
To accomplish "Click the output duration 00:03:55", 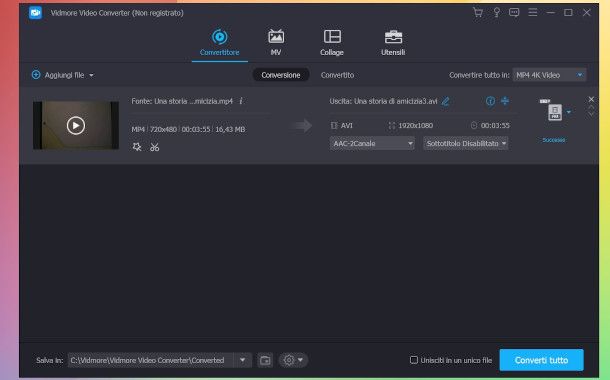I will click(x=495, y=126).
